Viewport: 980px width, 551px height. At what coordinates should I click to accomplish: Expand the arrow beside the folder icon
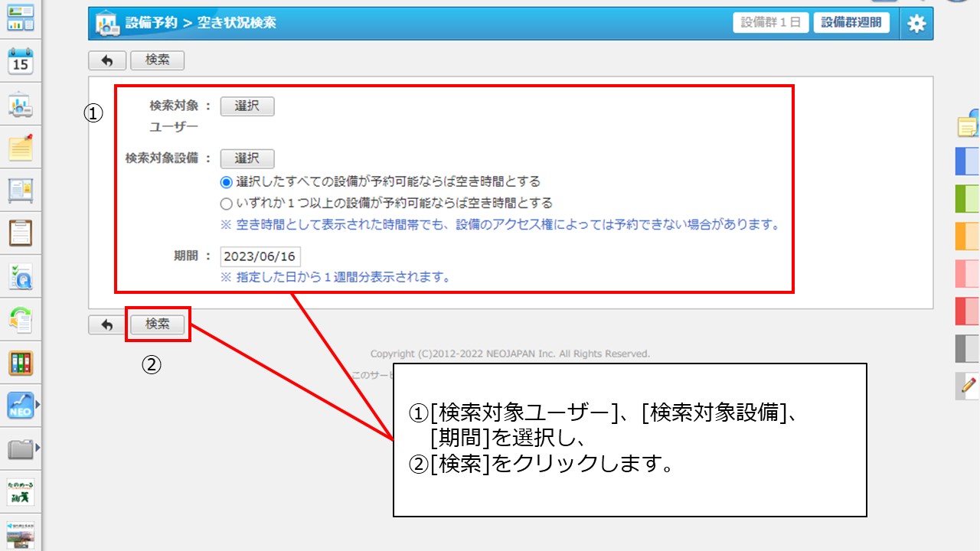click(x=36, y=448)
